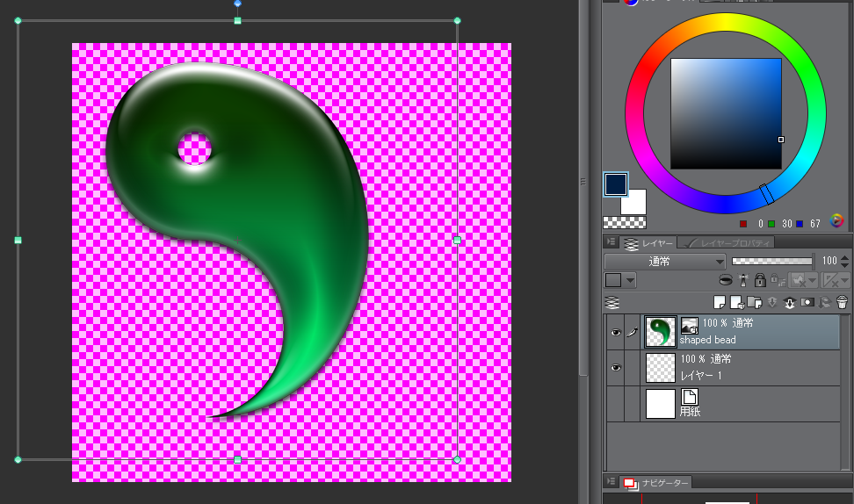Click the new layer folder icon
Image resolution: width=854 pixels, height=504 pixels.
pyautogui.click(x=753, y=302)
